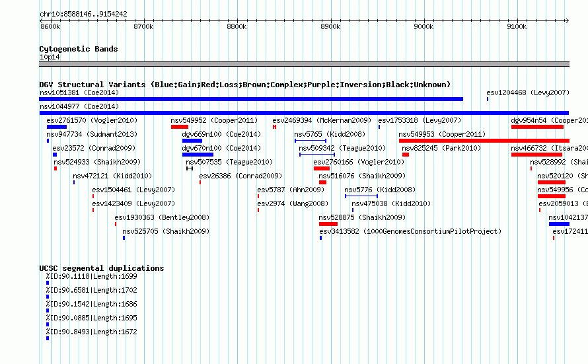
Task: Open esv5787 (Ahn2009) variant
Action: click(x=291, y=190)
